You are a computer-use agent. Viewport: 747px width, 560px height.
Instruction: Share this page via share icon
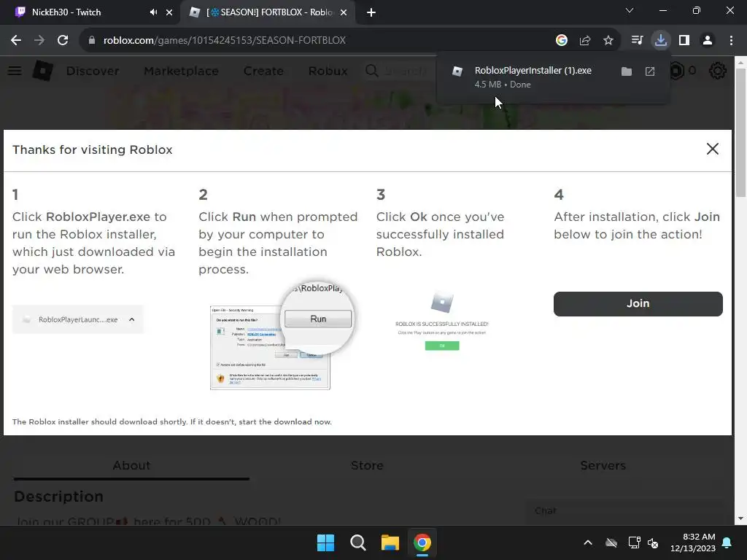click(585, 41)
